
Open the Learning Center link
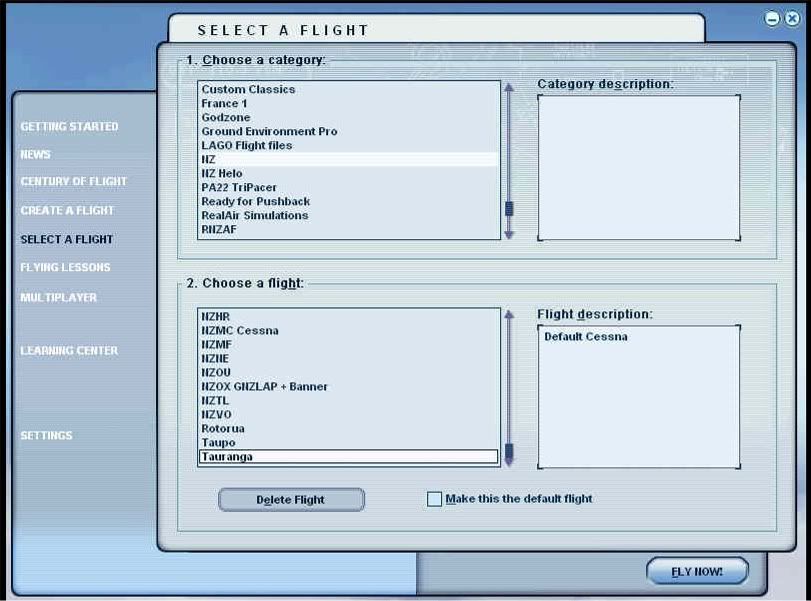(x=69, y=351)
